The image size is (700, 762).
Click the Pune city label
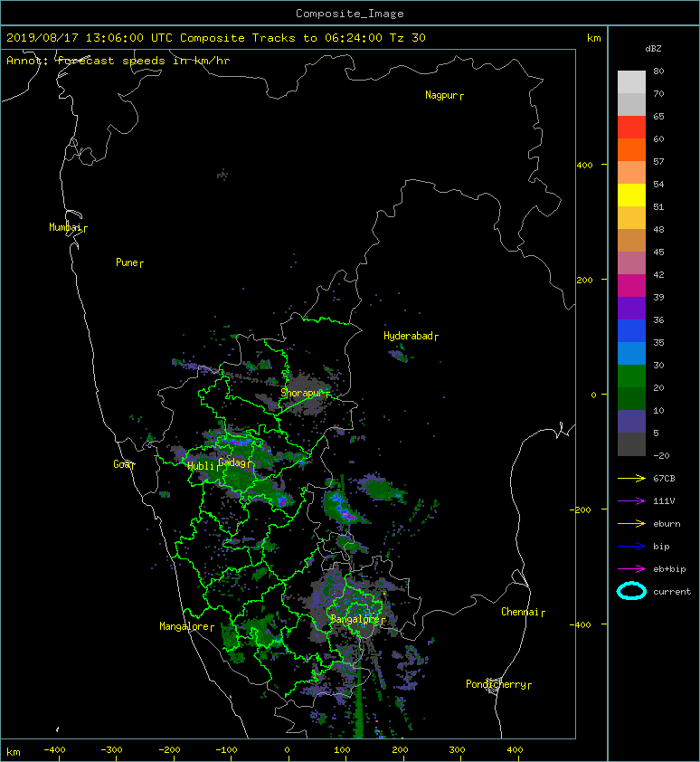(x=129, y=263)
